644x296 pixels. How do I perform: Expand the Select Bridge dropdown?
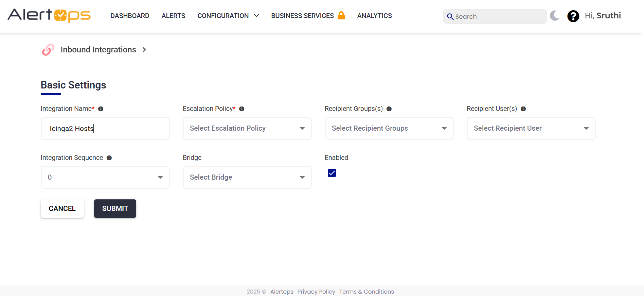(x=247, y=177)
